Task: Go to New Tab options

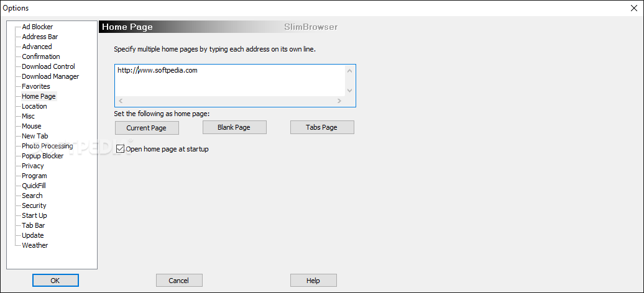Action: 35,136
